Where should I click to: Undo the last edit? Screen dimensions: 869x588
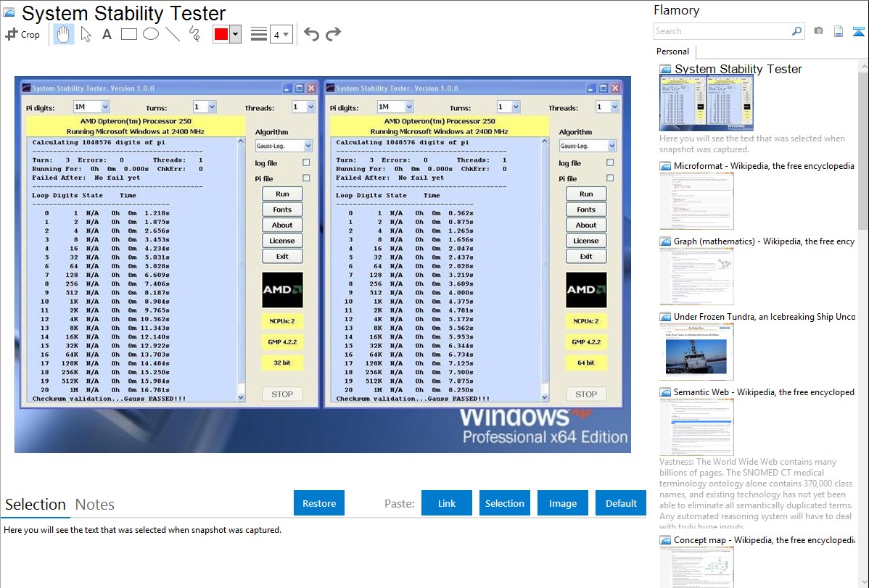[x=311, y=34]
